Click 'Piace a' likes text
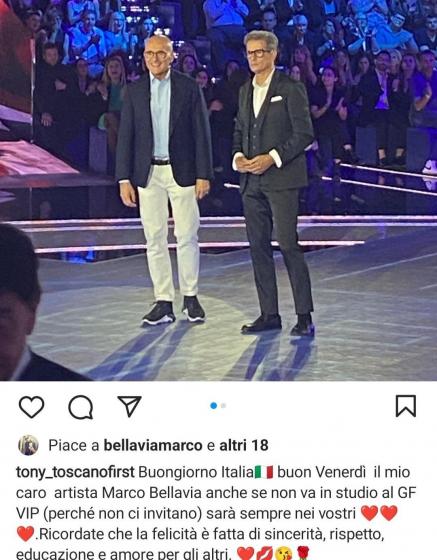The width and height of the screenshot is (437, 560). tap(74, 445)
